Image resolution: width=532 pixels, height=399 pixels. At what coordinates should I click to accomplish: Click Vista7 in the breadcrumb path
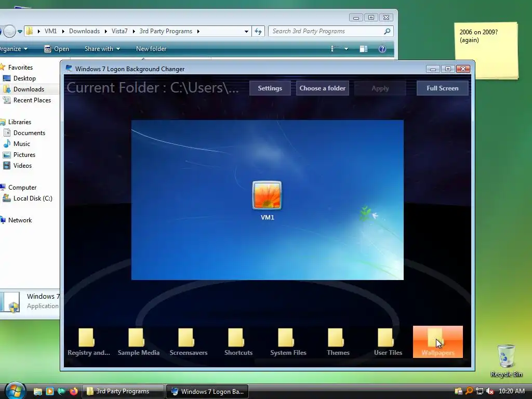pyautogui.click(x=119, y=31)
